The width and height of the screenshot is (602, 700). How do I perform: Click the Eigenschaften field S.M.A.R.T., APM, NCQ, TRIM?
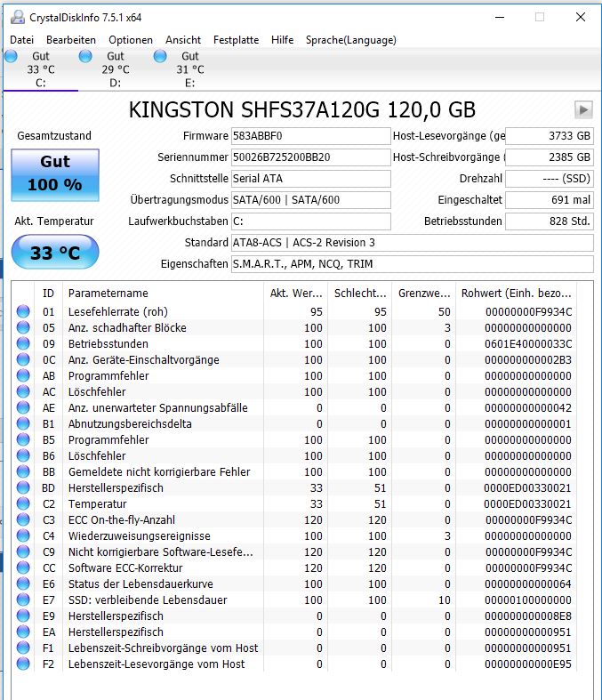click(413, 264)
